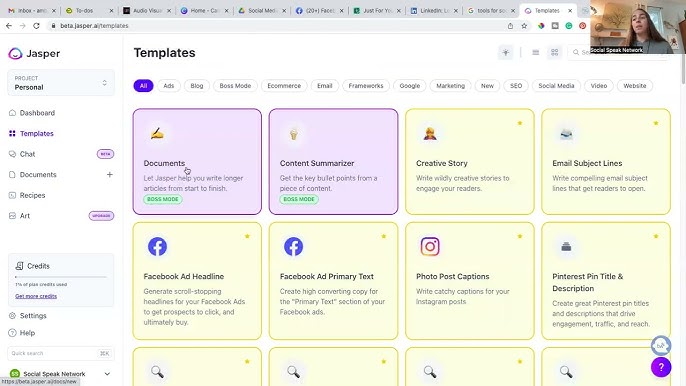686x386 pixels.
Task: Toggle light mode sun icon
Action: tap(506, 53)
